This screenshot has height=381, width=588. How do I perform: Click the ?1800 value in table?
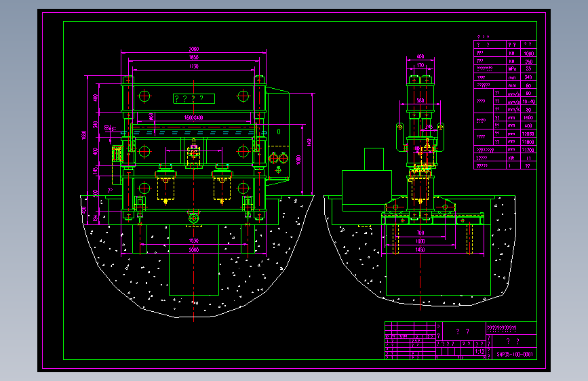[x=528, y=142]
